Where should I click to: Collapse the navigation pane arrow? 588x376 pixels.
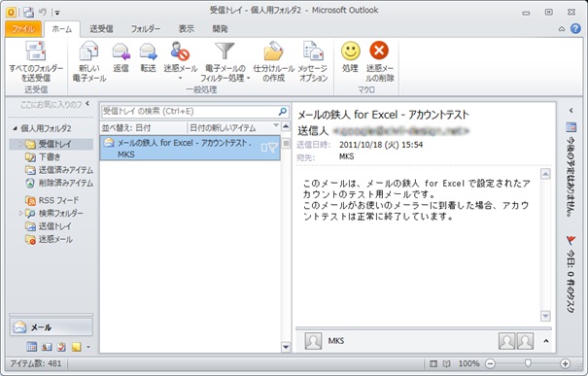pyautogui.click(x=87, y=103)
